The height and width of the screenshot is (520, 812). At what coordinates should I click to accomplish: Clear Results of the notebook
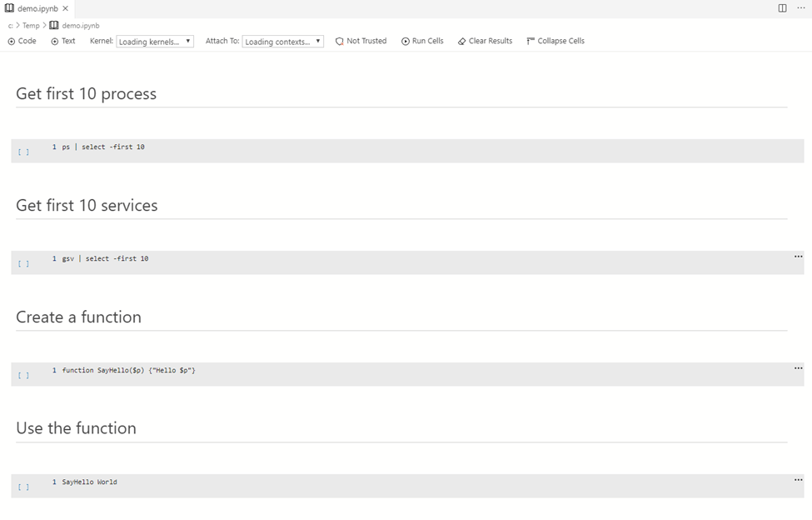(486, 41)
